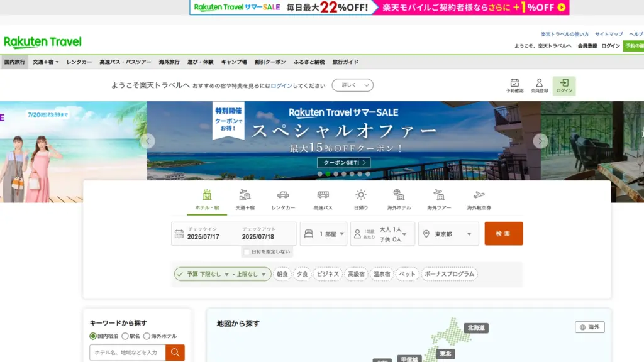
Task: Click the hotel name keyword input
Action: click(127, 353)
